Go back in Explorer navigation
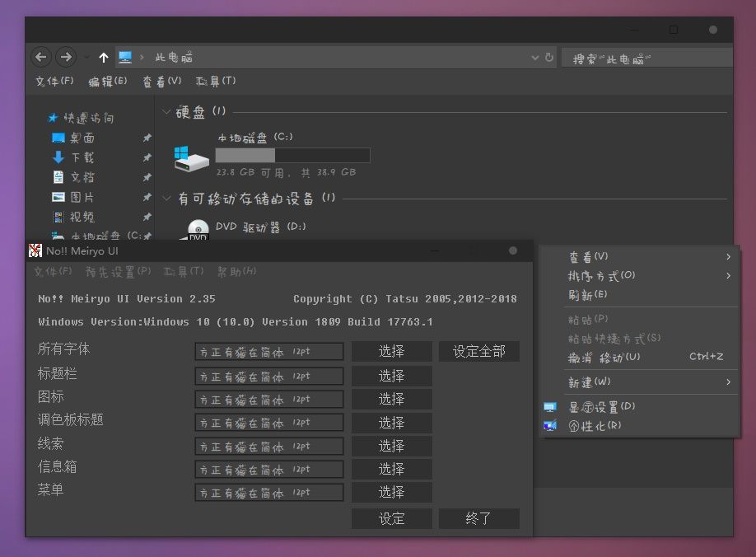756x557 pixels. click(x=41, y=58)
